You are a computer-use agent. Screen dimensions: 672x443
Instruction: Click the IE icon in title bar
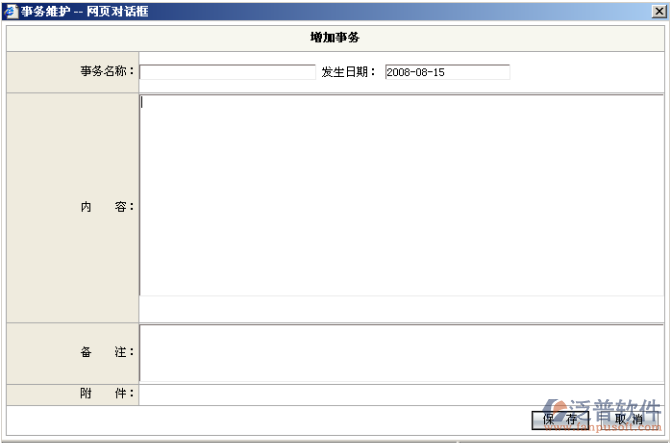click(10, 11)
